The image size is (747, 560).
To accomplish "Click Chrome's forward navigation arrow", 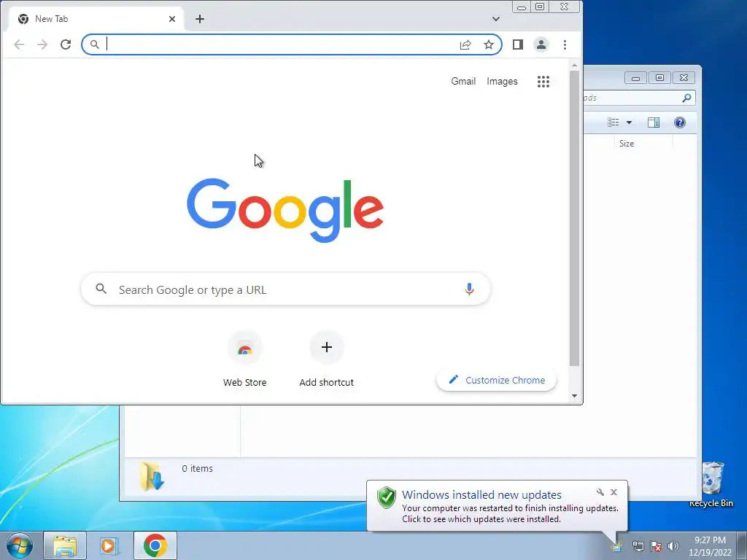I will point(42,44).
